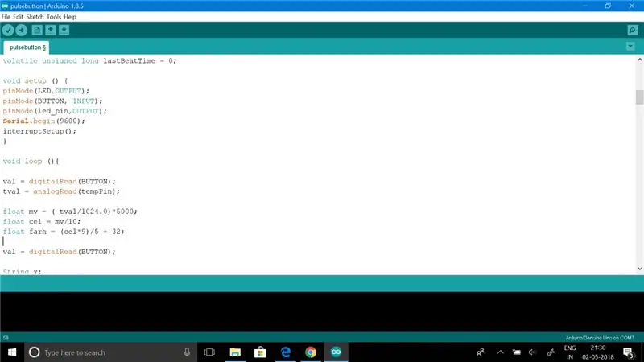
Task: Click the pen workspace tray icon
Action: [x=551, y=352]
